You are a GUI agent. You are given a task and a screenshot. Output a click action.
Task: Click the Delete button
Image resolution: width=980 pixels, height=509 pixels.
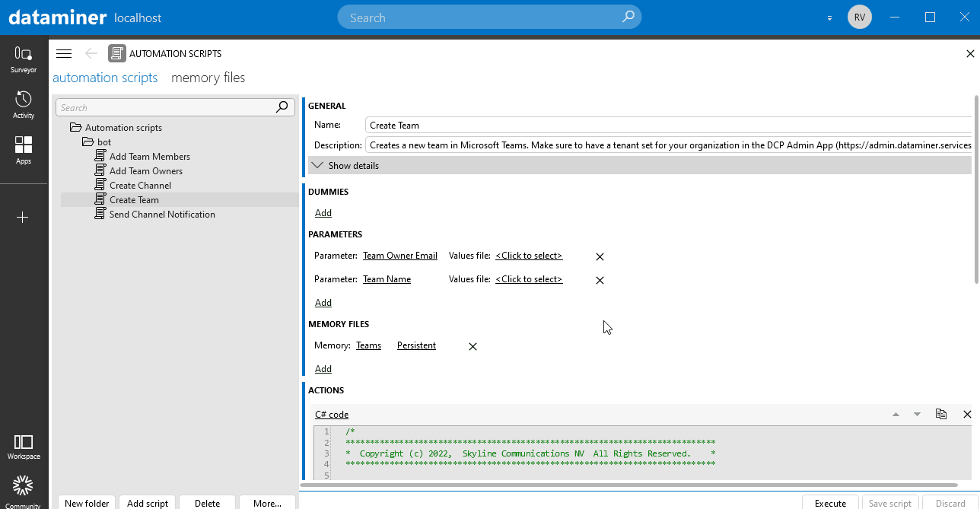[207, 503]
